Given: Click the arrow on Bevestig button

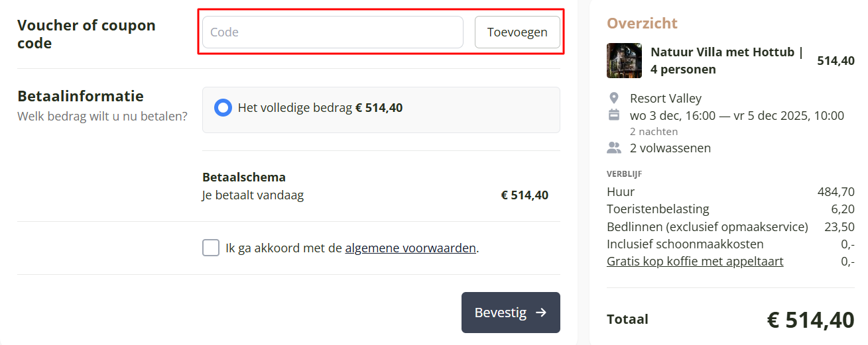Looking at the screenshot, I should [541, 313].
